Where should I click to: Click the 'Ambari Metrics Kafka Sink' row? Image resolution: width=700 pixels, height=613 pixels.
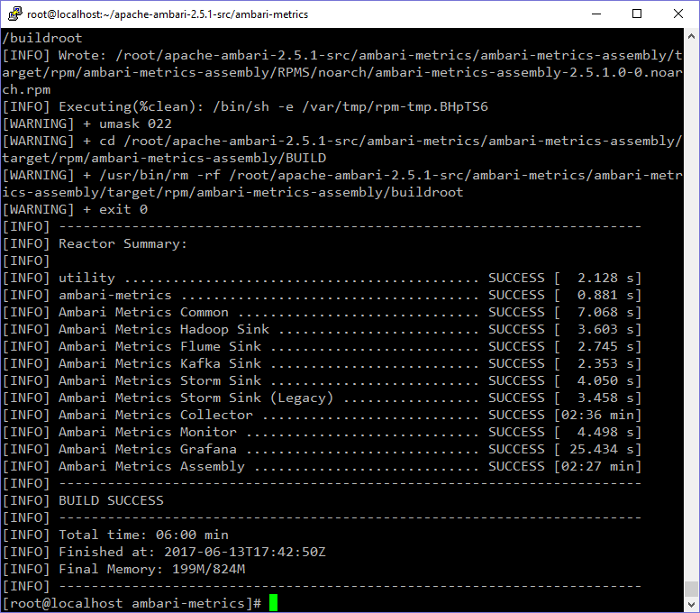[322, 363]
